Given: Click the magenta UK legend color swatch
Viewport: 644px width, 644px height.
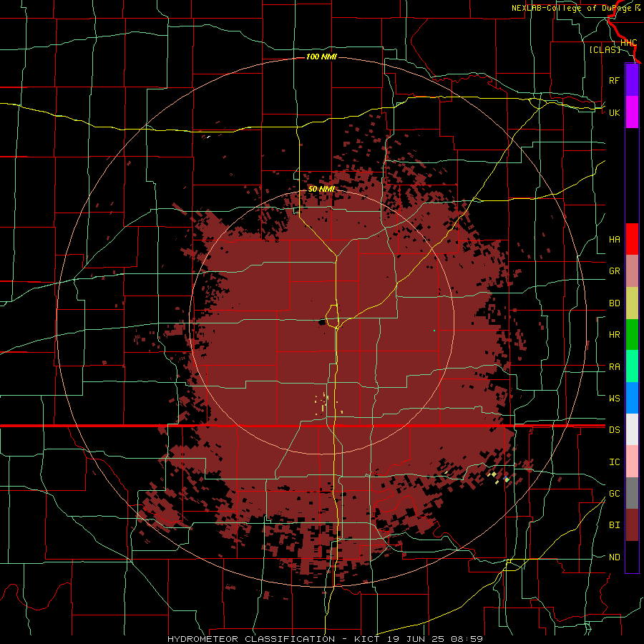Looking at the screenshot, I should (x=632, y=112).
